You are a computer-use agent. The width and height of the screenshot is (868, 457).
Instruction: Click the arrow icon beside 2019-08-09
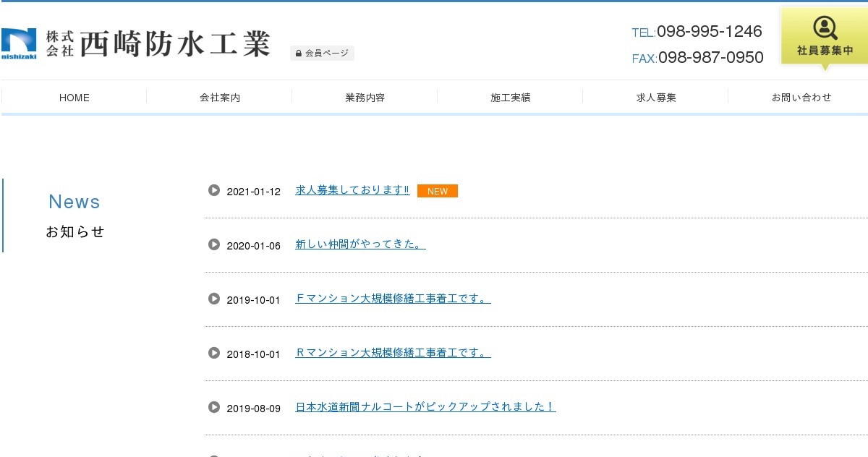click(214, 407)
